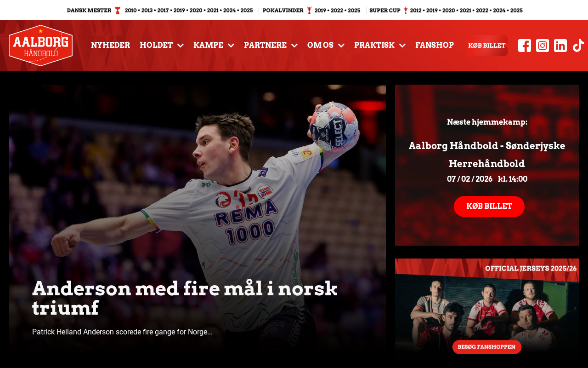Expand the Holdet dropdown chevron
This screenshot has height=368, width=588.
pyautogui.click(x=181, y=46)
